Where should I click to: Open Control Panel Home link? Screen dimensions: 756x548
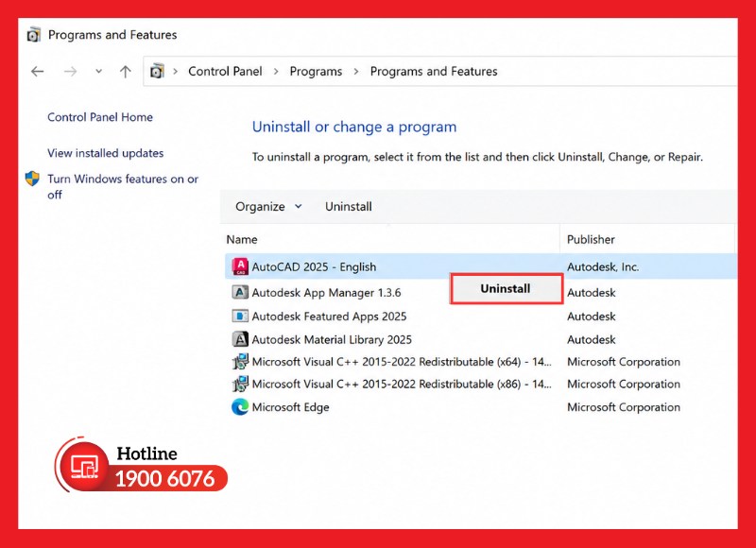(100, 117)
